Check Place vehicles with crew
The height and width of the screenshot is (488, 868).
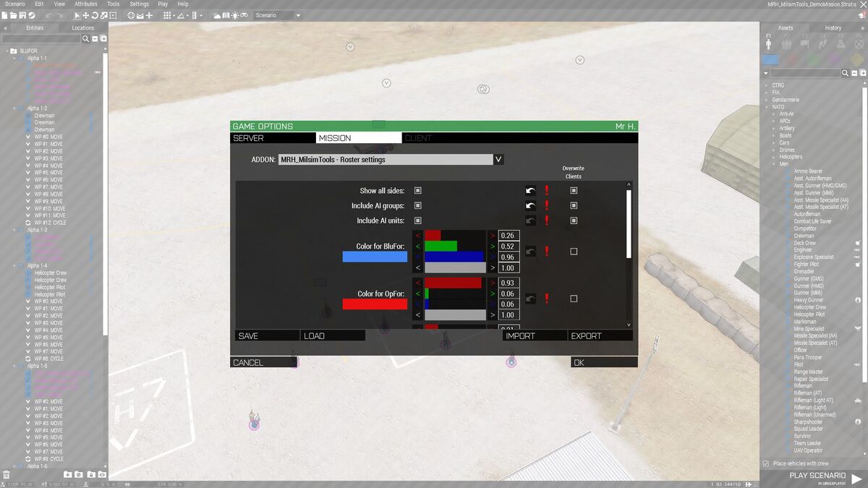[x=765, y=463]
